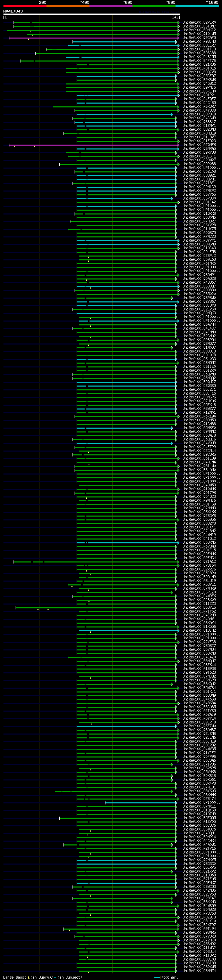Viewport: 222px width, 980px height.
Task: Click the AV417843 query name label
Action: point(13,11)
